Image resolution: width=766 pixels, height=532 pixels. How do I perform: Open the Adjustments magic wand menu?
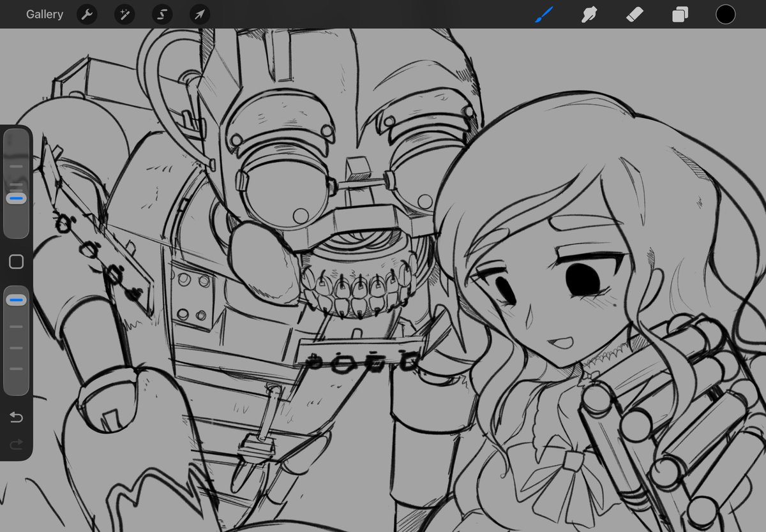click(x=124, y=15)
